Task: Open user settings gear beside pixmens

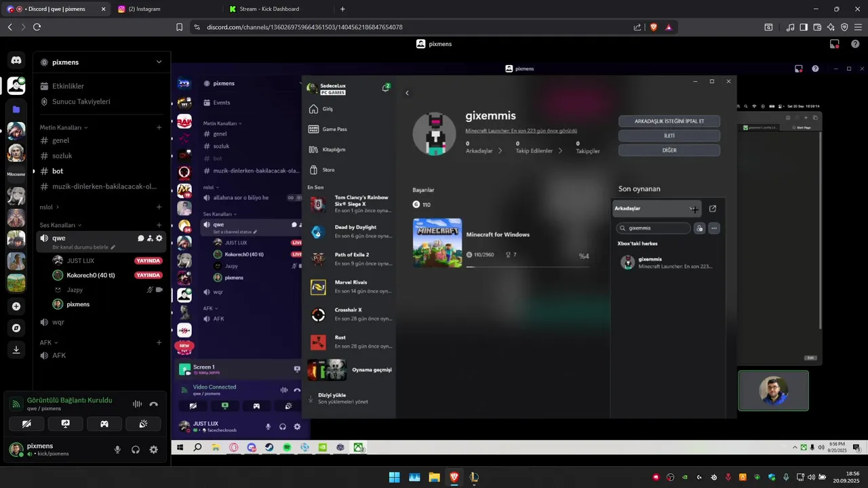Action: click(154, 449)
